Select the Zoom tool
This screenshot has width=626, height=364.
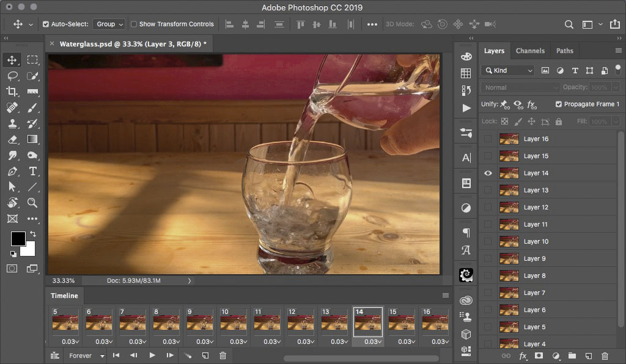(x=32, y=203)
